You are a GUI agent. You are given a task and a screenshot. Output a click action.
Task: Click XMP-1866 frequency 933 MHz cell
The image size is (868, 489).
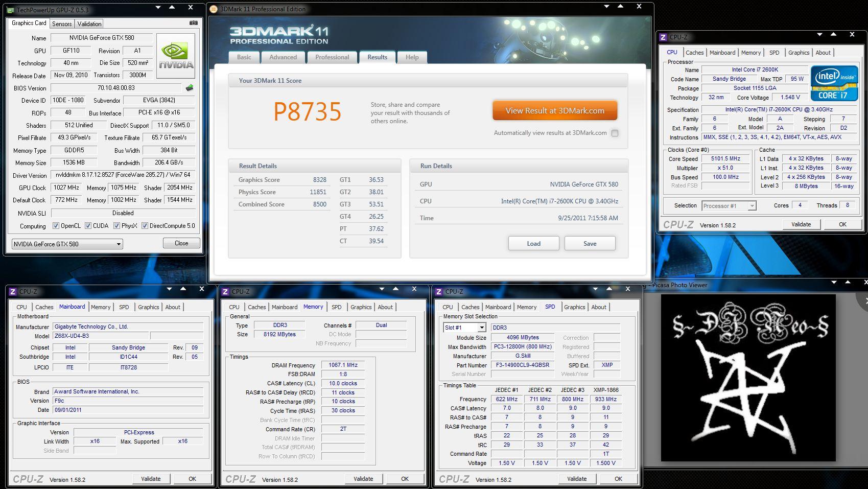pos(606,400)
